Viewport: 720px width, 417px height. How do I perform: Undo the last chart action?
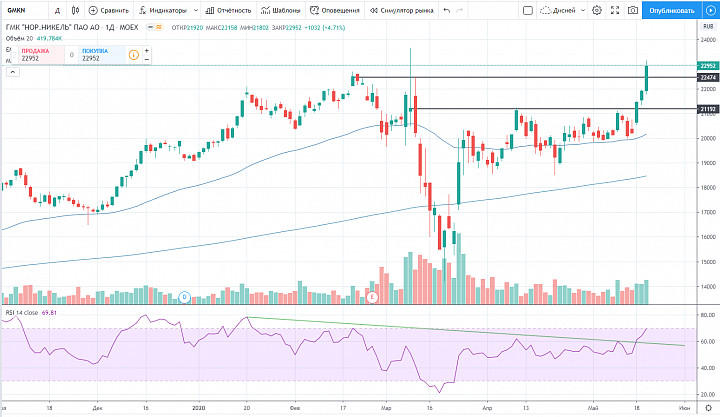(446, 10)
